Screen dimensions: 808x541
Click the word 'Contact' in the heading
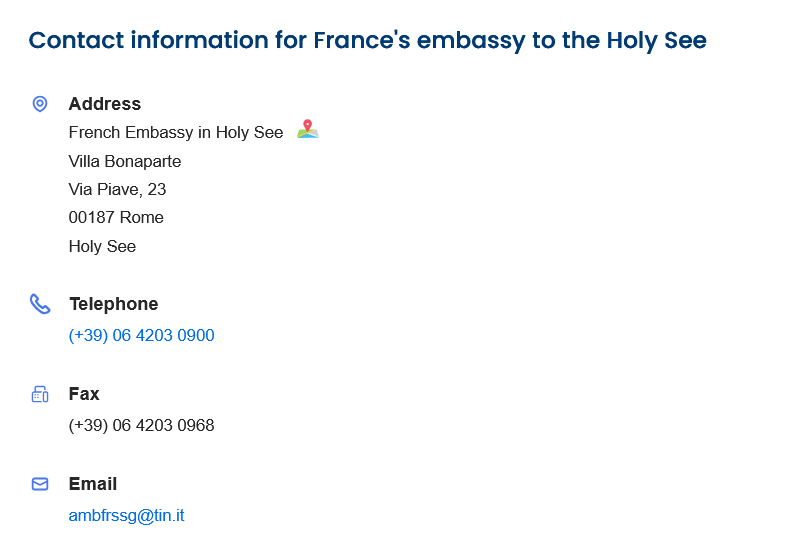76,40
